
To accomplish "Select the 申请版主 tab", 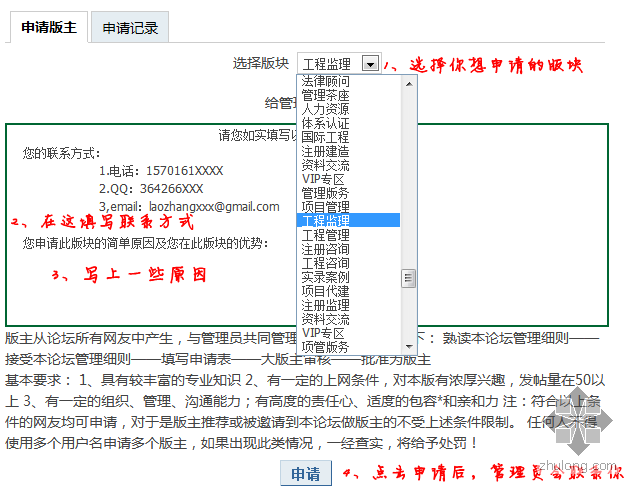I will coord(49,27).
